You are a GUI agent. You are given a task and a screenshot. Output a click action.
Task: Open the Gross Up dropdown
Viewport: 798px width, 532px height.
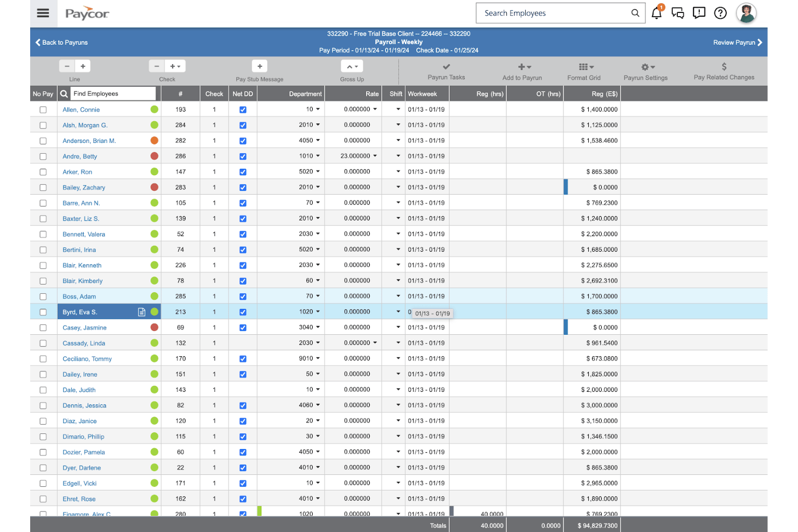352,66
